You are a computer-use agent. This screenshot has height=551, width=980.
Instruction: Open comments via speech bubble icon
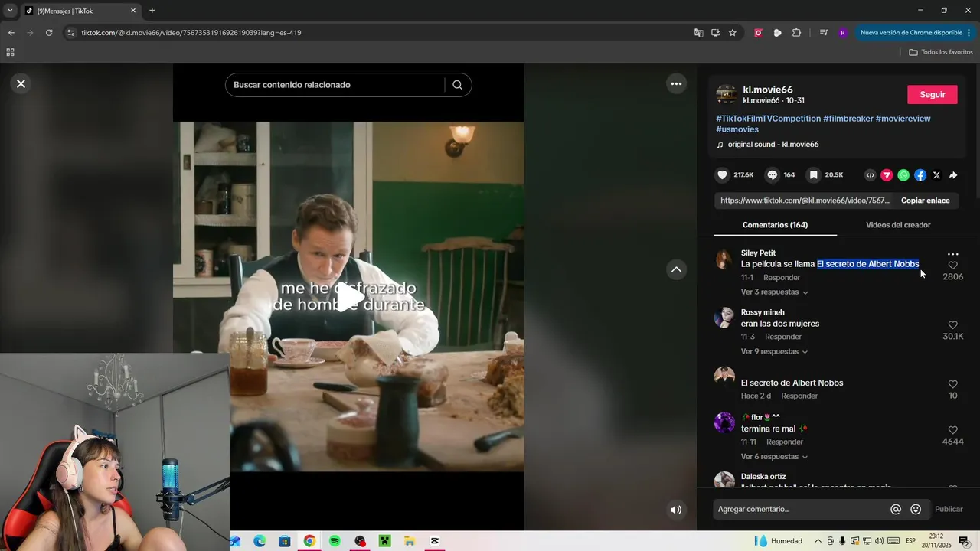pos(772,175)
